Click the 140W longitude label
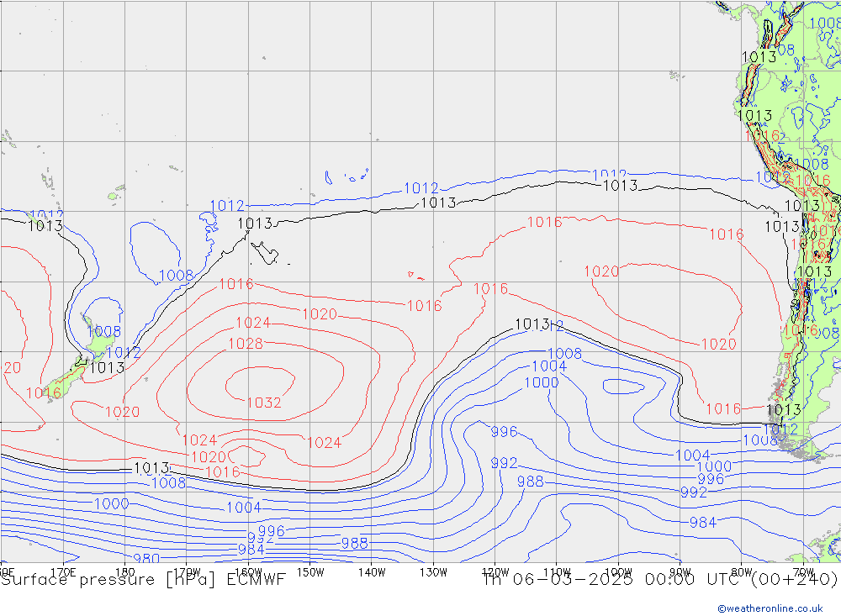 [x=372, y=572]
